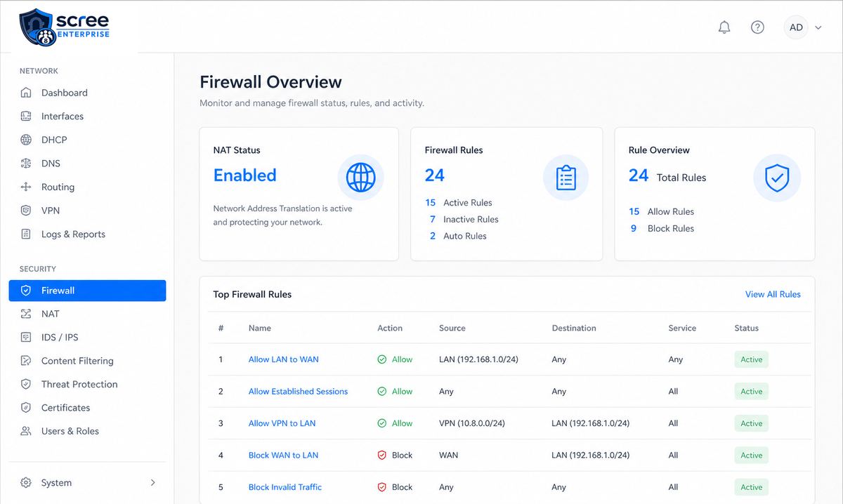Screen dimensions: 843x504
Task: Click the Allow check icon in the Allow LAN to WAN row
Action: tap(382, 359)
